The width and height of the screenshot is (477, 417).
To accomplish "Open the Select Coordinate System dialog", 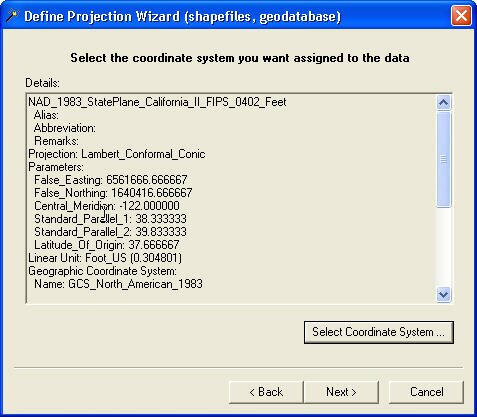I will (x=379, y=332).
